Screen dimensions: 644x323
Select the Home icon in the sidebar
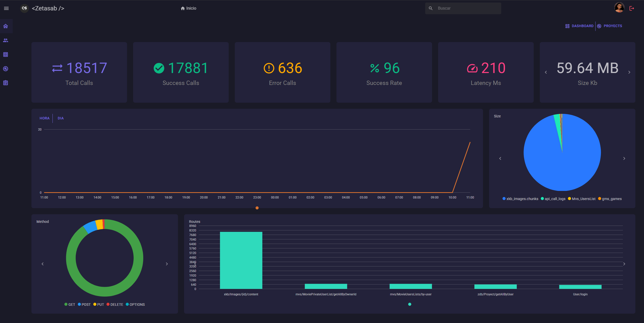pyautogui.click(x=6, y=26)
